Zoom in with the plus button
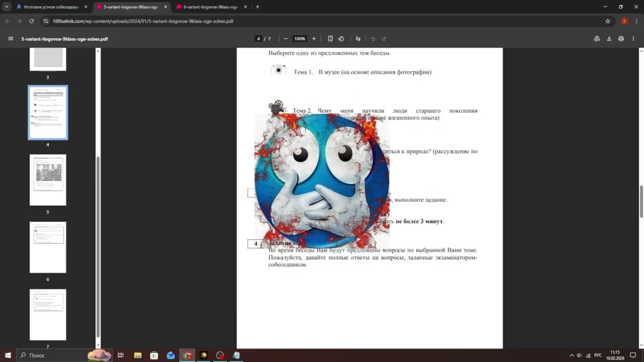The height and width of the screenshot is (362, 644). click(314, 39)
